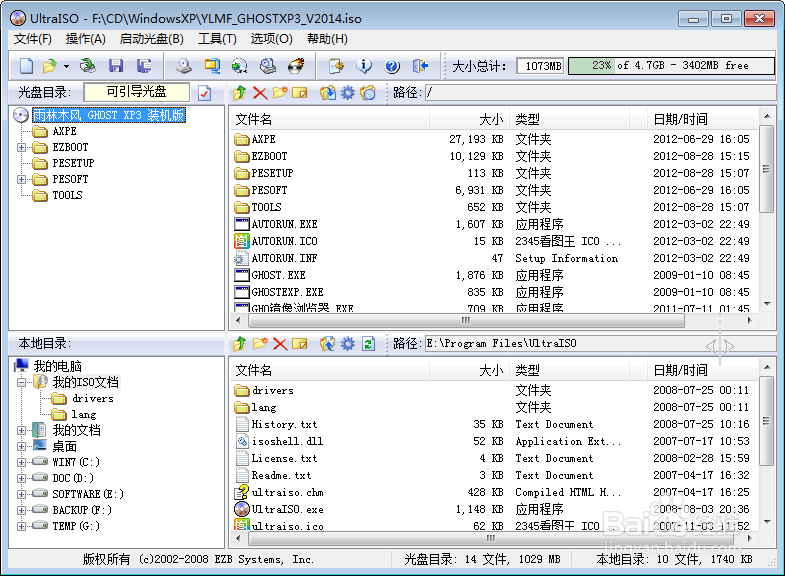Click the local path field E:\Program Files\UltraISO
Screen dimensions: 785x576
pos(600,344)
